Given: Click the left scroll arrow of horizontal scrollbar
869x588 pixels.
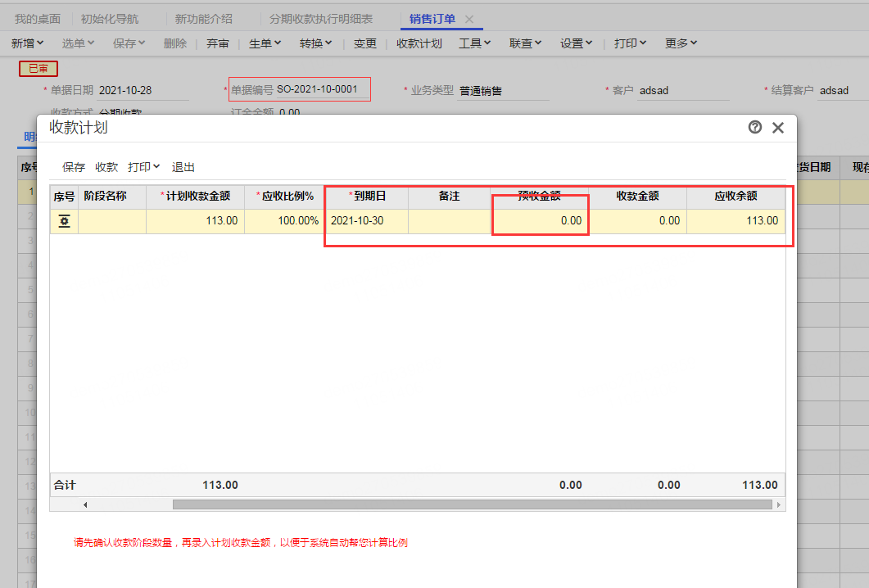Looking at the screenshot, I should [x=85, y=504].
